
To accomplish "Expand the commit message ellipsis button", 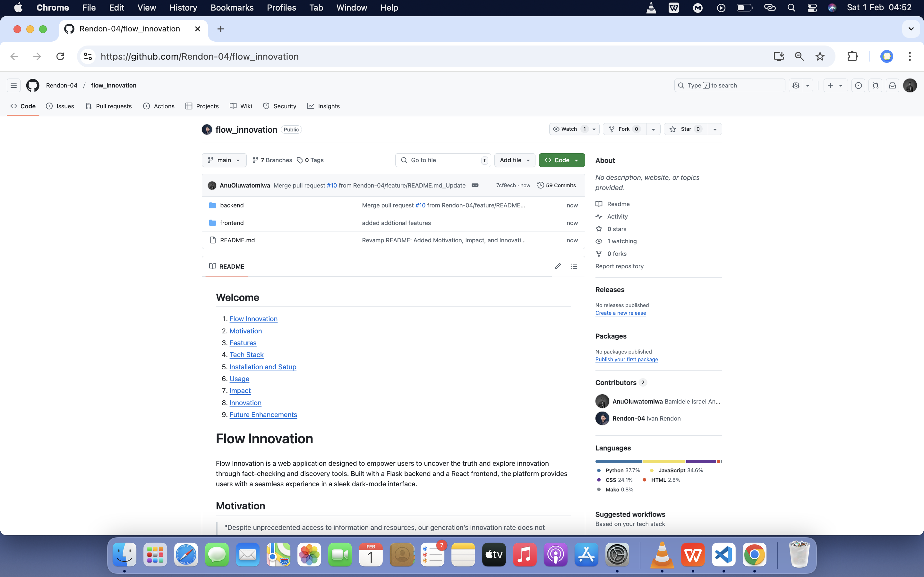I will pyautogui.click(x=475, y=186).
